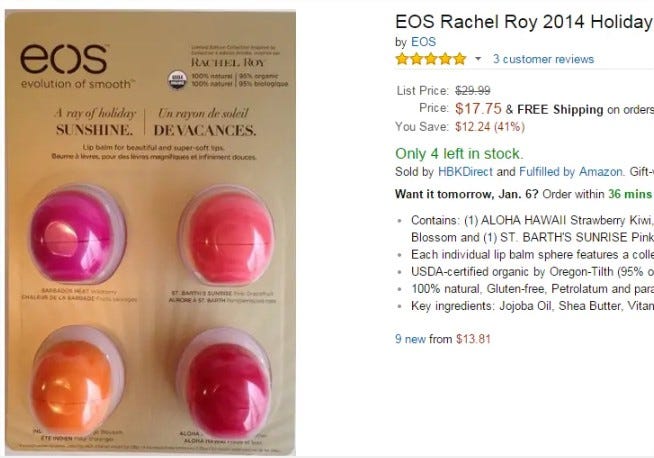Screen dimensions: 654x458
Task: Click the five-star rating icons
Action: (x=431, y=59)
